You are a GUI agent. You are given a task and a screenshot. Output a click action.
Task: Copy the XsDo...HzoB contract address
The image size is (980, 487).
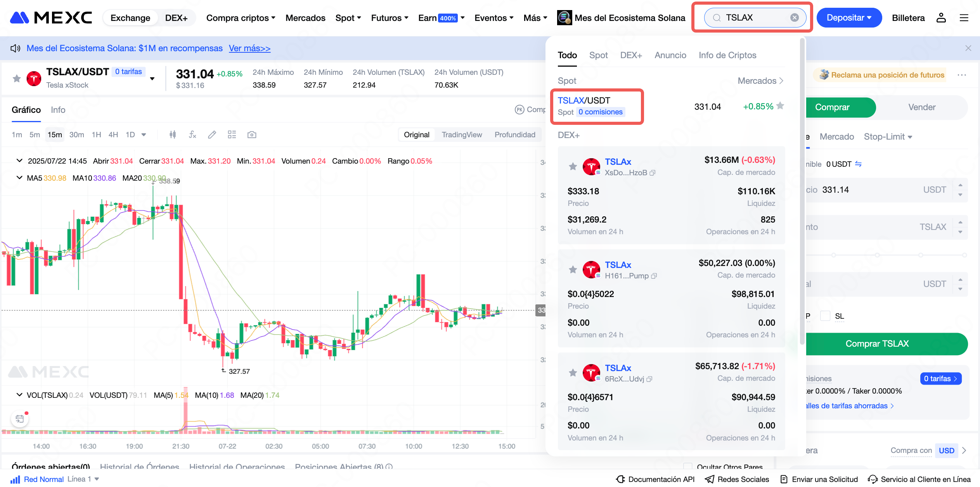pyautogui.click(x=653, y=173)
